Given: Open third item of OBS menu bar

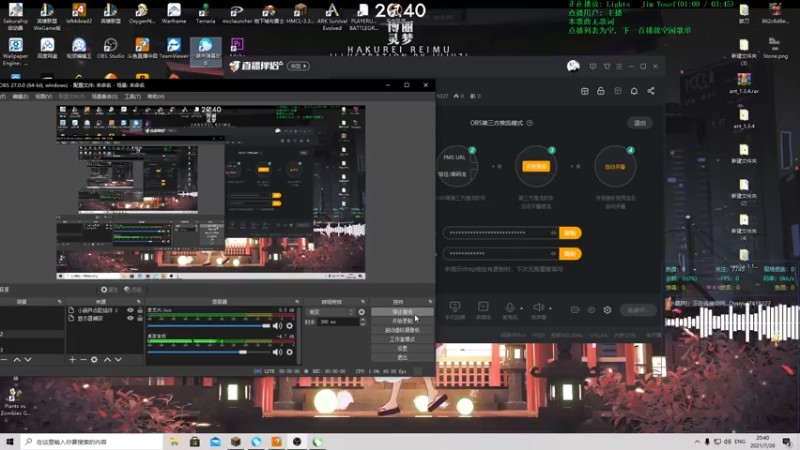Looking at the screenshot, I should click(43, 96).
